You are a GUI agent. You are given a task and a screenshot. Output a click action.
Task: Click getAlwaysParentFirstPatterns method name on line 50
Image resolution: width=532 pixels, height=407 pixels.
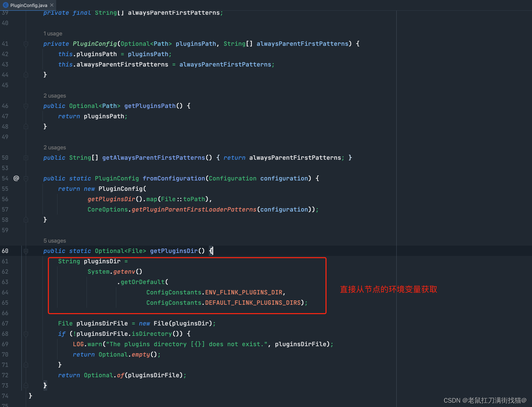pos(154,158)
